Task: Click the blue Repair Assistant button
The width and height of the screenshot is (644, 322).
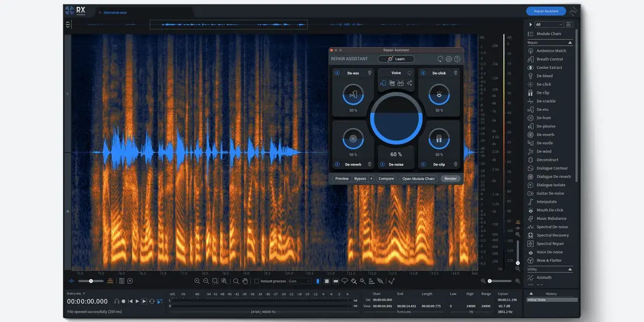Action: coord(546,11)
